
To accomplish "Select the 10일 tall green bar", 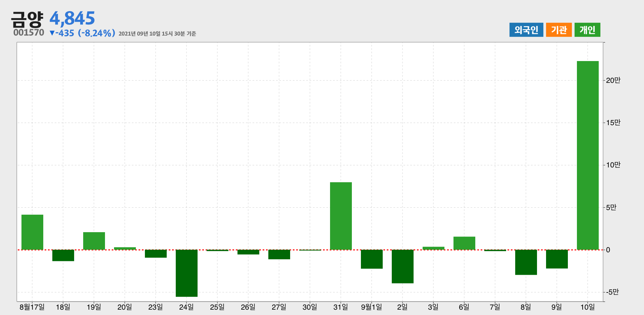I will 588,155.
